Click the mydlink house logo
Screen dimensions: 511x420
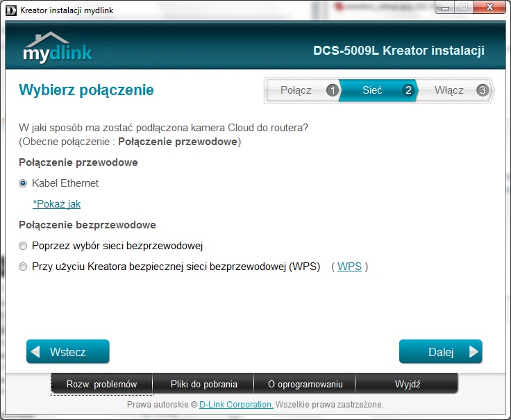point(58,47)
